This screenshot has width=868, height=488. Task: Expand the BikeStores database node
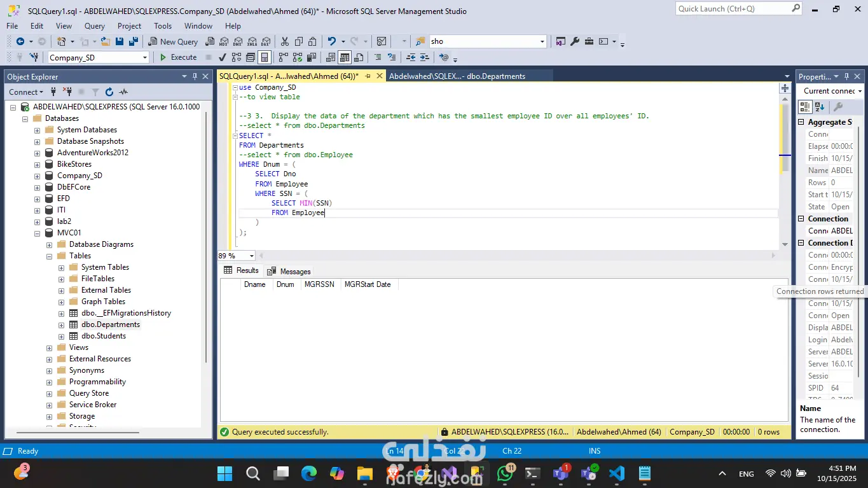(x=38, y=164)
